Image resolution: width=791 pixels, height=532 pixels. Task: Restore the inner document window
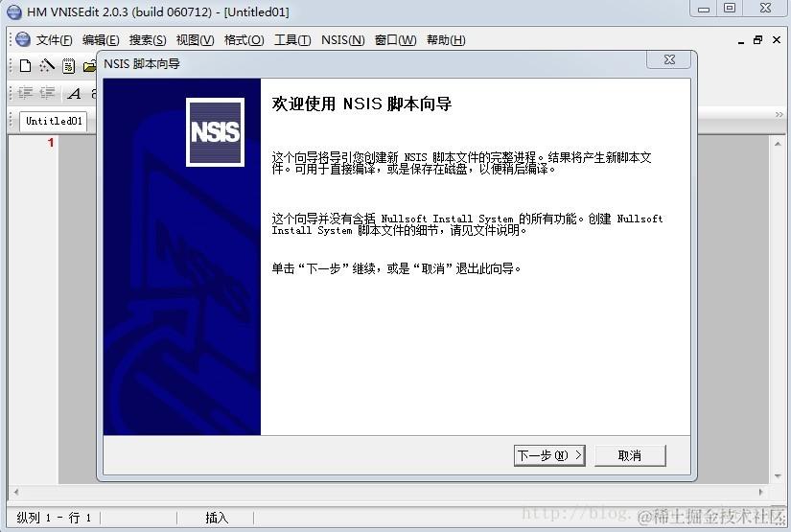pos(757,40)
